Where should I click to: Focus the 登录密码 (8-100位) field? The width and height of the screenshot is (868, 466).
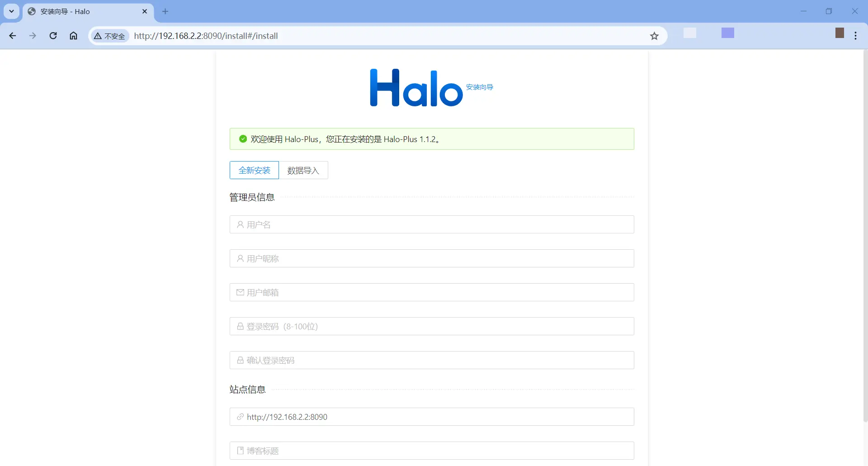click(x=432, y=326)
